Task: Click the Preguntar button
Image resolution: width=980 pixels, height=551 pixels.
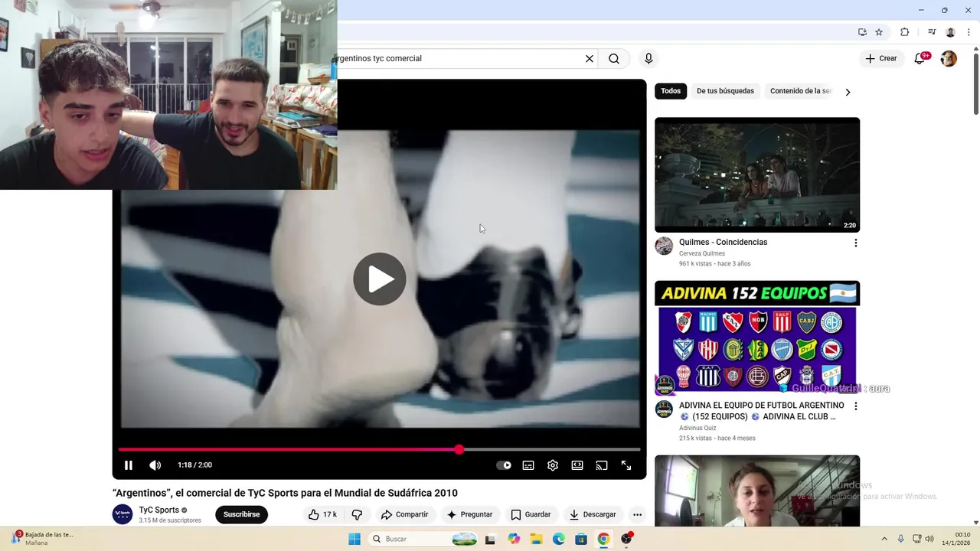Action: [469, 514]
